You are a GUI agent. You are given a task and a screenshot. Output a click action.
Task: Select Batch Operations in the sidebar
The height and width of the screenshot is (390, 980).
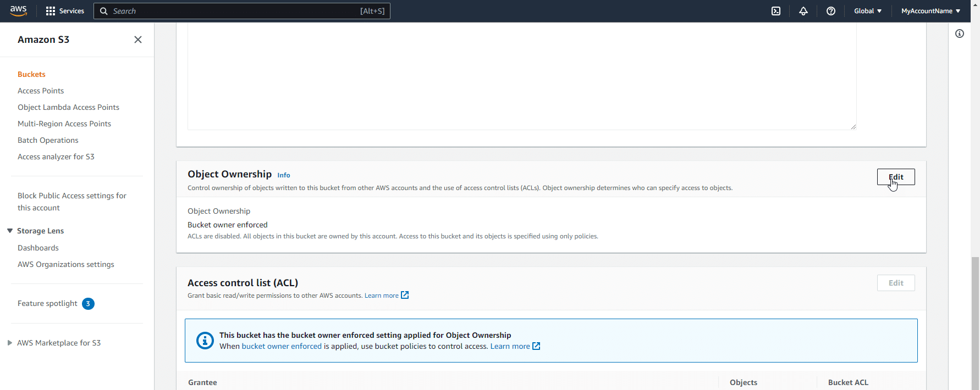[48, 140]
